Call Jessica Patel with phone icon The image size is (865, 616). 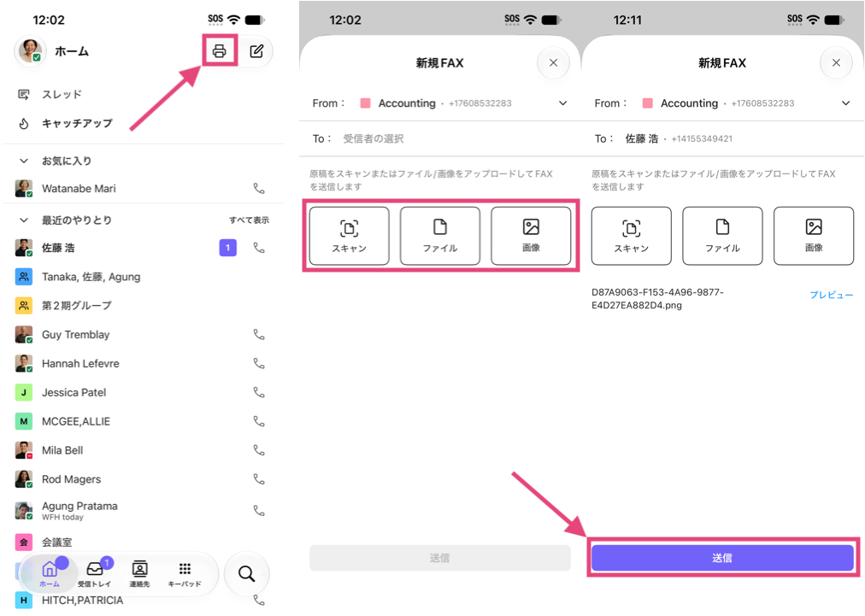[x=259, y=393]
